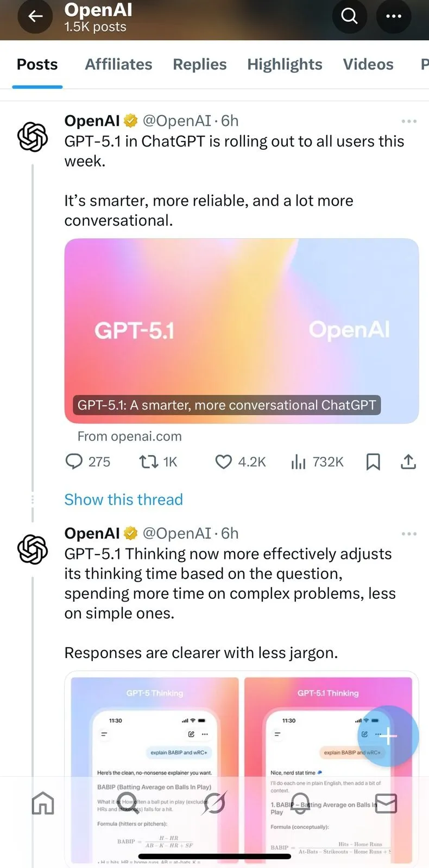Reply to the GPT-5.1 rollout post
Screen dimensions: 429x868
point(73,462)
